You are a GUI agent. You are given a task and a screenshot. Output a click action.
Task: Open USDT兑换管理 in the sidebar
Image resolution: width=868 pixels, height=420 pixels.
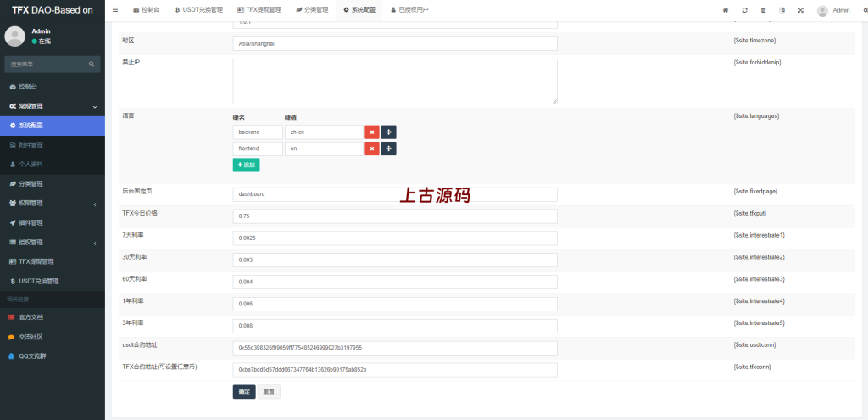(53, 281)
